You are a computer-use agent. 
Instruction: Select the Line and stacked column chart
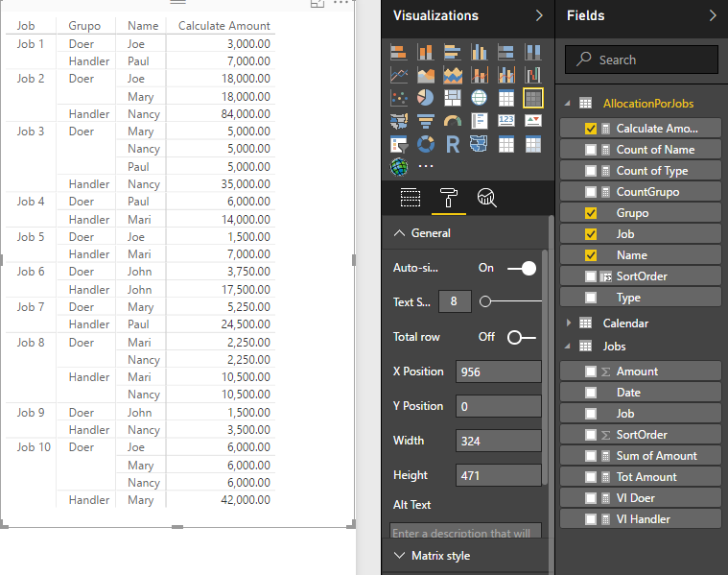(x=480, y=75)
